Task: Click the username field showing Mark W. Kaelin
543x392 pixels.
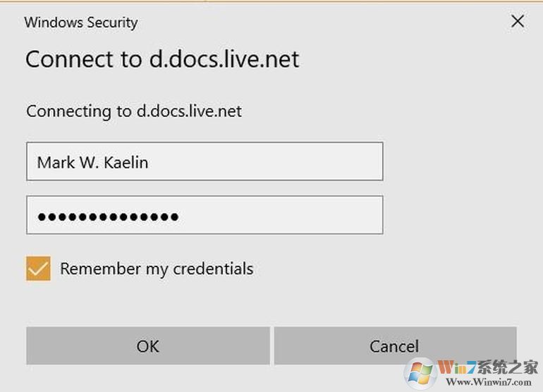Action: 205,161
